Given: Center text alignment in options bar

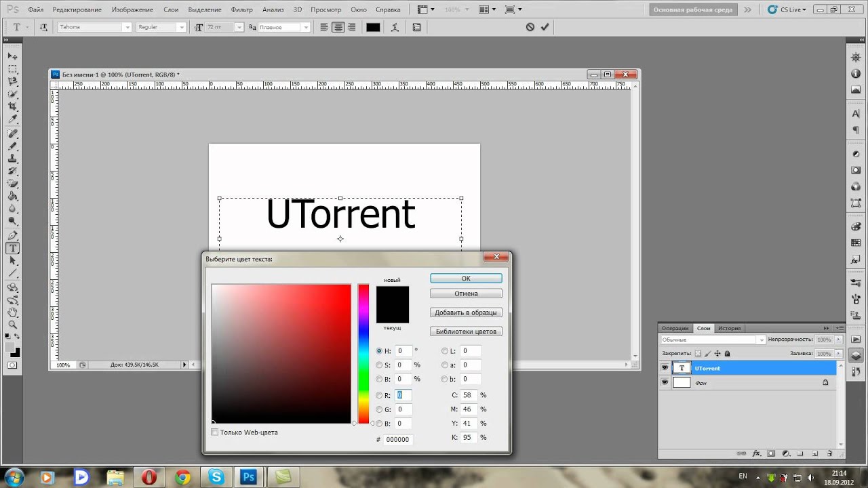Looking at the screenshot, I should pyautogui.click(x=338, y=27).
